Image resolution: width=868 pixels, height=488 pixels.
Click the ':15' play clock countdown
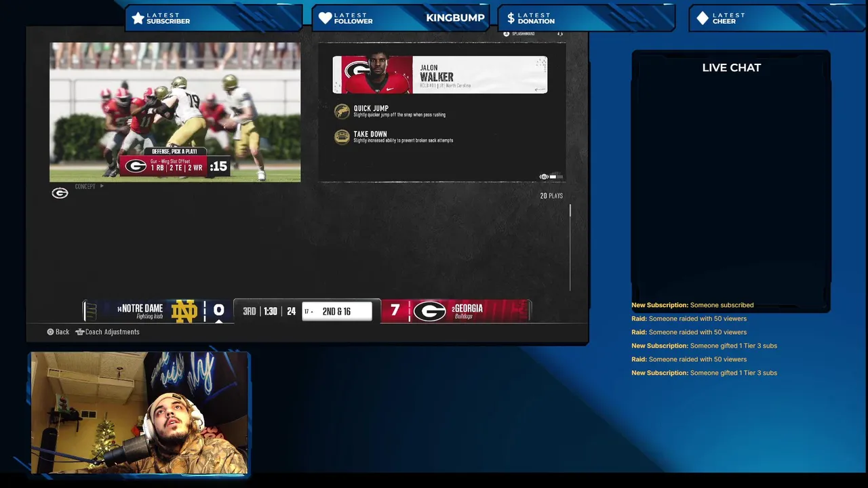pos(218,166)
